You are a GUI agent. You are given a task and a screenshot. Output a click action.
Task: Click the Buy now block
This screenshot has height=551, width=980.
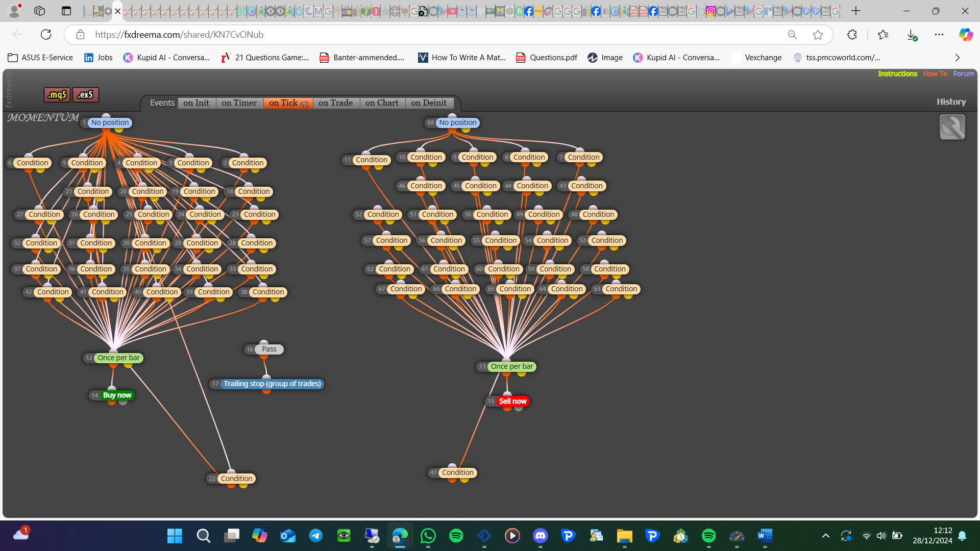(117, 395)
